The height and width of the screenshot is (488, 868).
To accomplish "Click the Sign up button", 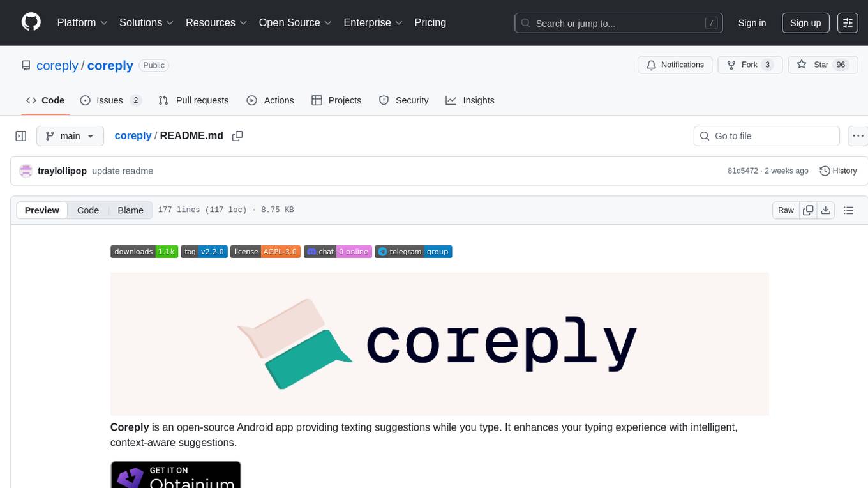I will 805,23.
